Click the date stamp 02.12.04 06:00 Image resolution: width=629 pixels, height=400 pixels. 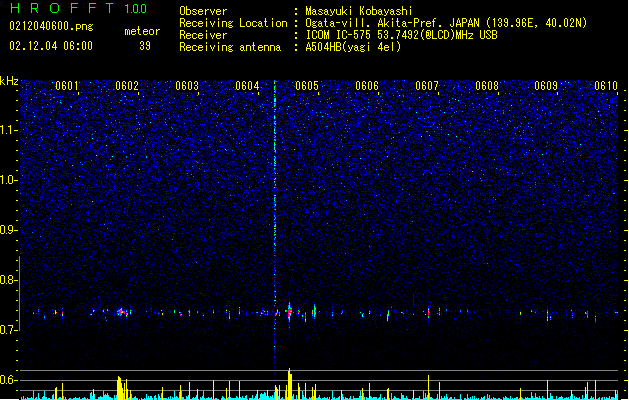point(51,46)
